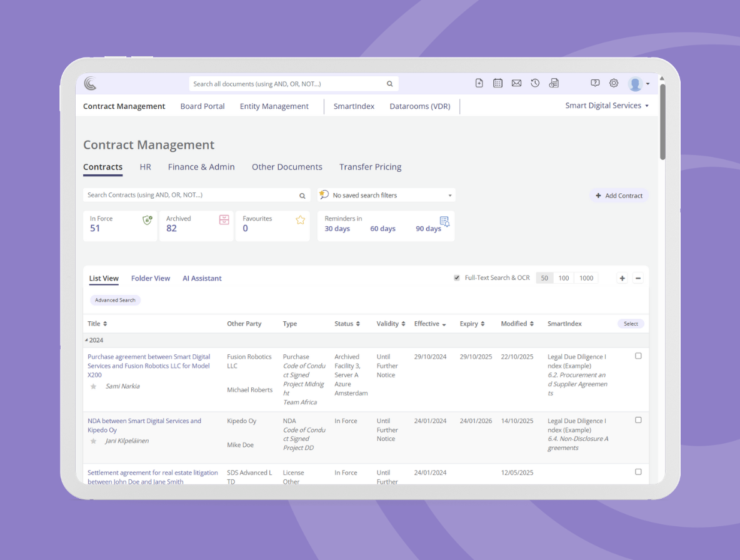
Task: Open Advanced Search
Action: 115,299
